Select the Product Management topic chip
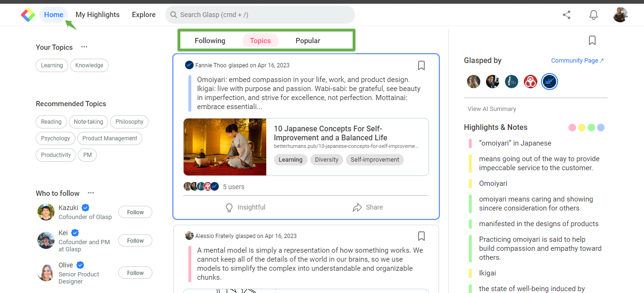This screenshot has height=293, width=644. (x=110, y=138)
